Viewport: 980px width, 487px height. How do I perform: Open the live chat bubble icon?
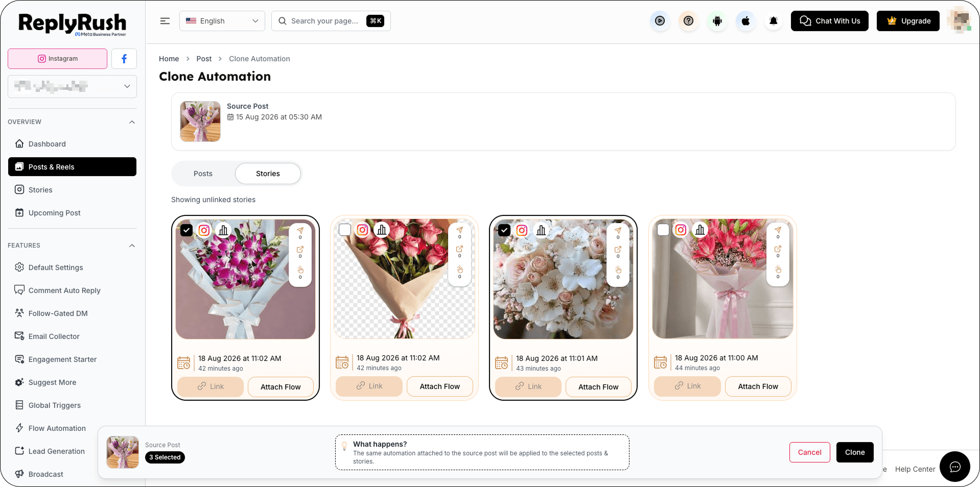pos(955,467)
